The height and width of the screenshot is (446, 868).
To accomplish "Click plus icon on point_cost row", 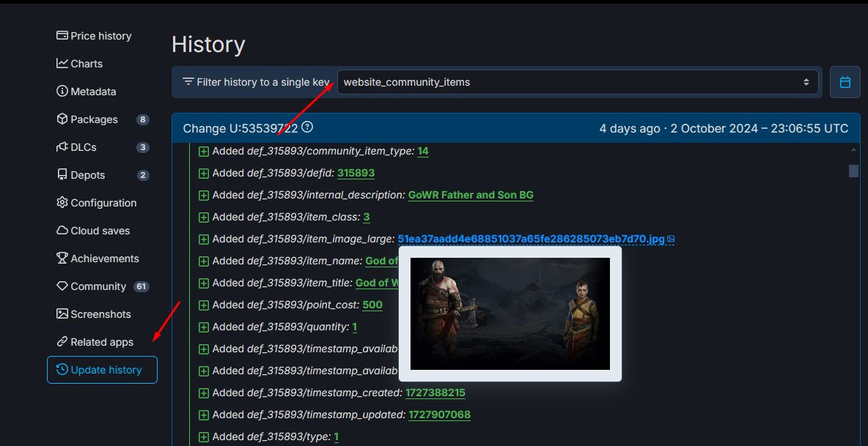I will [204, 305].
